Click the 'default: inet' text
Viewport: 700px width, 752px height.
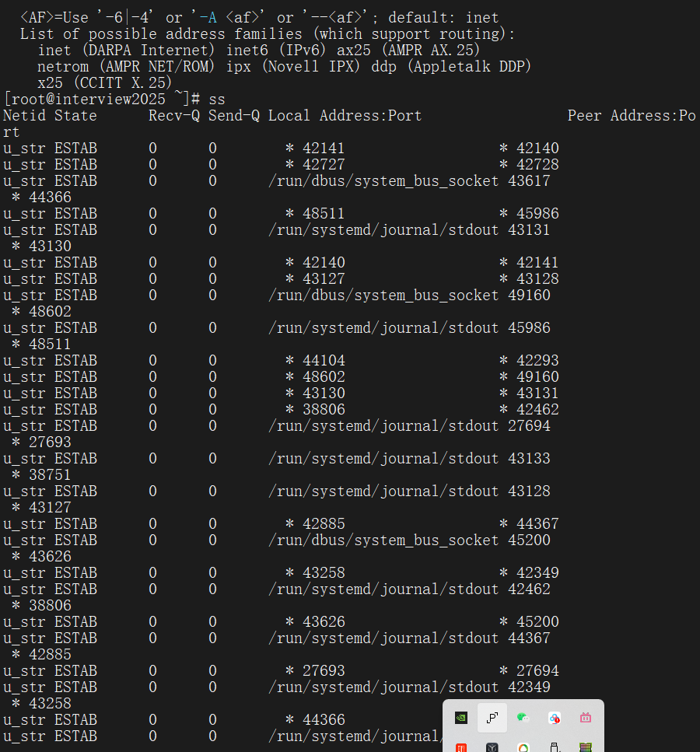point(444,18)
